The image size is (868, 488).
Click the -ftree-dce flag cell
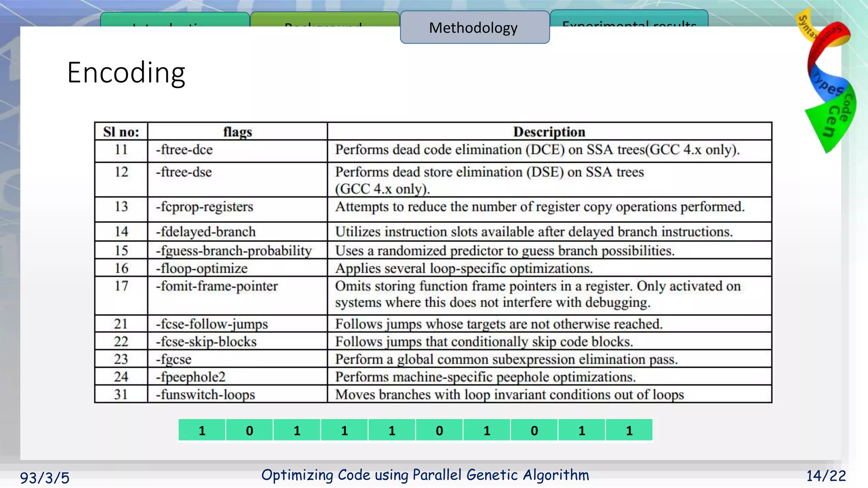(237, 150)
